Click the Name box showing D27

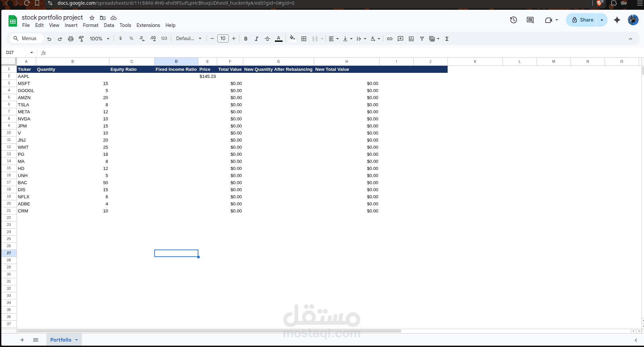coord(20,53)
